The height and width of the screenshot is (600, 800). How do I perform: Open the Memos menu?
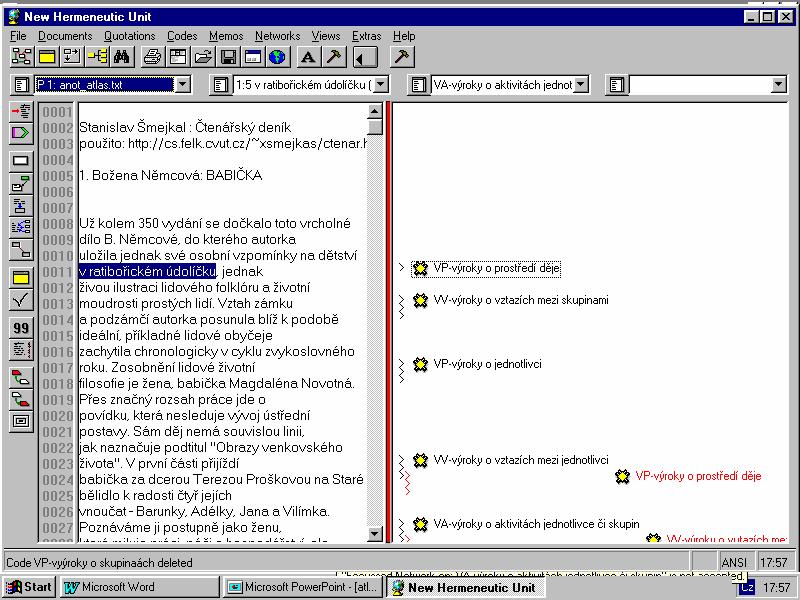click(226, 36)
